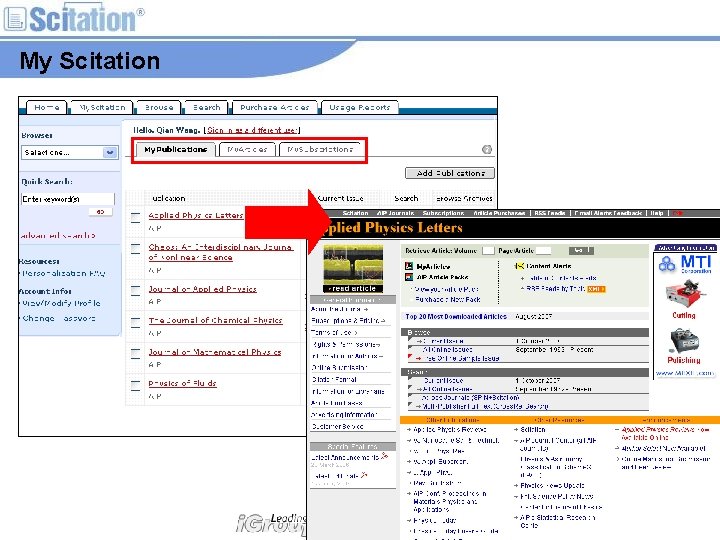720x540 pixels.
Task: Click the row icon beside The Journal of Chemical Physics
Action: 135,322
